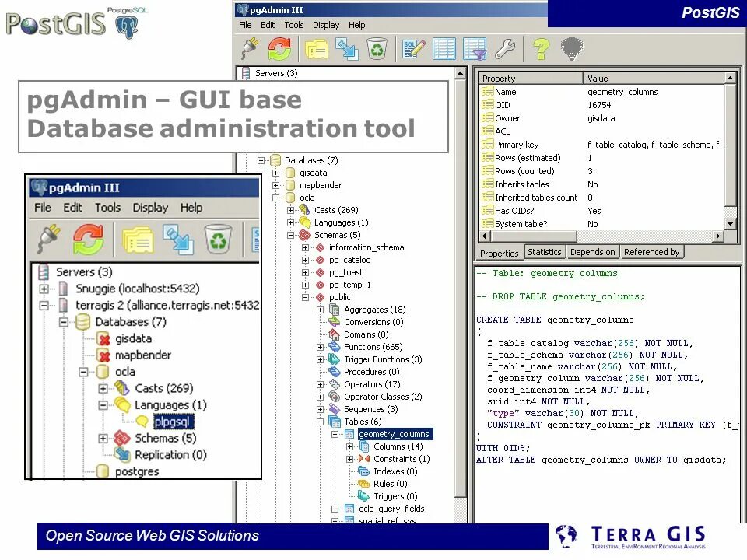
Task: Click the Property column header
Action: click(x=531, y=78)
